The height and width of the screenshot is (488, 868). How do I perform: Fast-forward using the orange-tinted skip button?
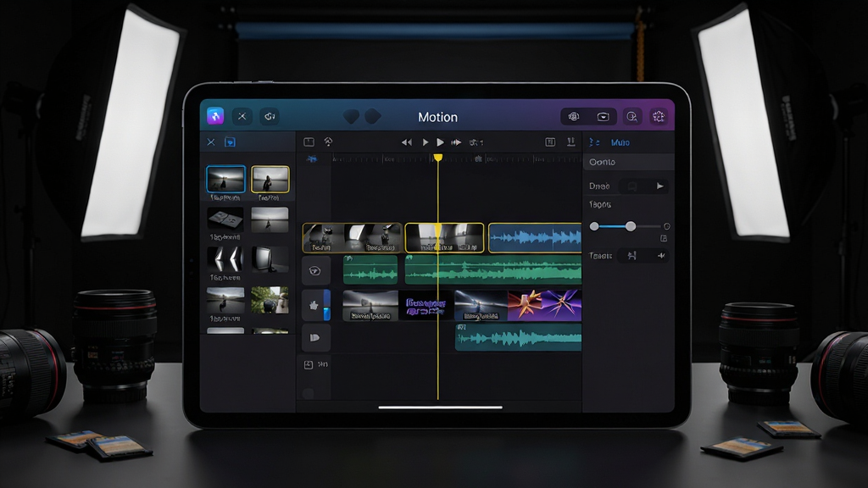pos(456,142)
